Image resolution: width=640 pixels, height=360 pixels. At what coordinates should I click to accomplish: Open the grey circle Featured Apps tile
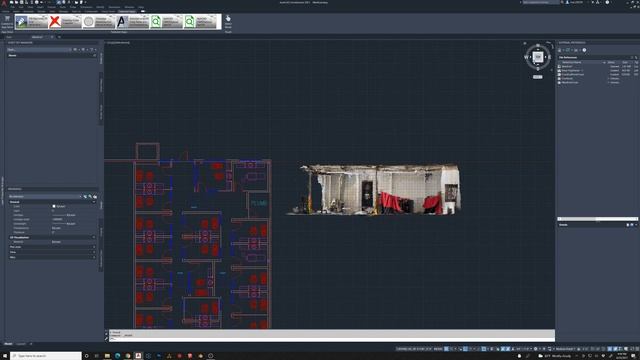[99, 22]
